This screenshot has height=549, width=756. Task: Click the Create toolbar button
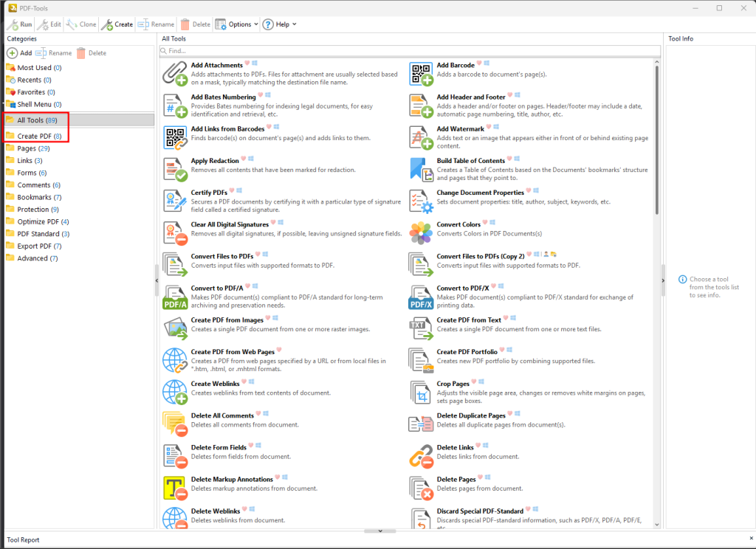click(x=117, y=24)
